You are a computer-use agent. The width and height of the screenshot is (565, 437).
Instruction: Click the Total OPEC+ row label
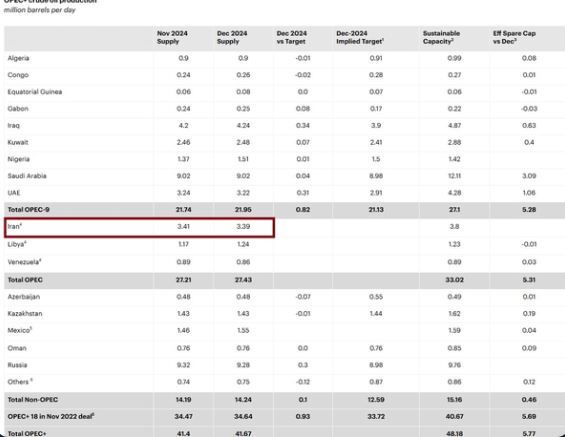(27, 433)
